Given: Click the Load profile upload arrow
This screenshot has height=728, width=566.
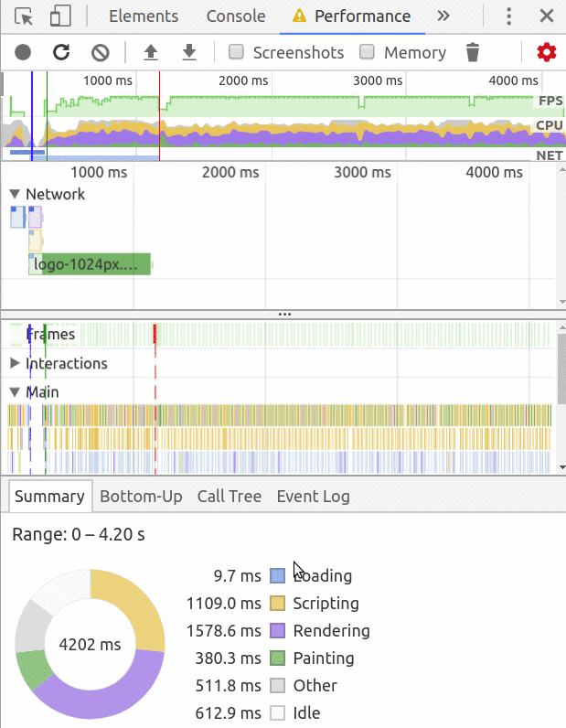Looking at the screenshot, I should pyautogui.click(x=151, y=52).
